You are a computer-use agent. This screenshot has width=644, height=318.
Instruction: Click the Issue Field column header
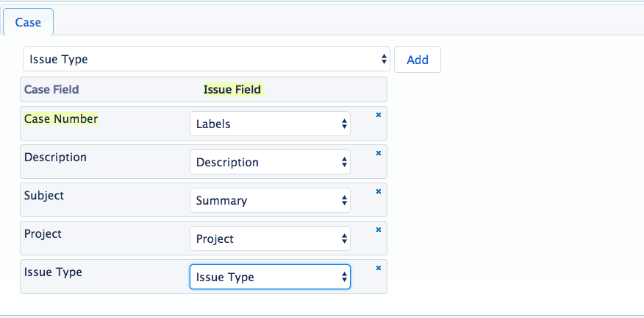[232, 90]
